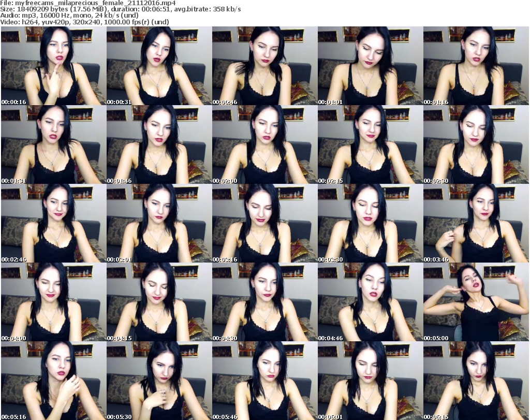
Task: Click the thumbnail stamped 00:01:01
Action: (370, 66)
